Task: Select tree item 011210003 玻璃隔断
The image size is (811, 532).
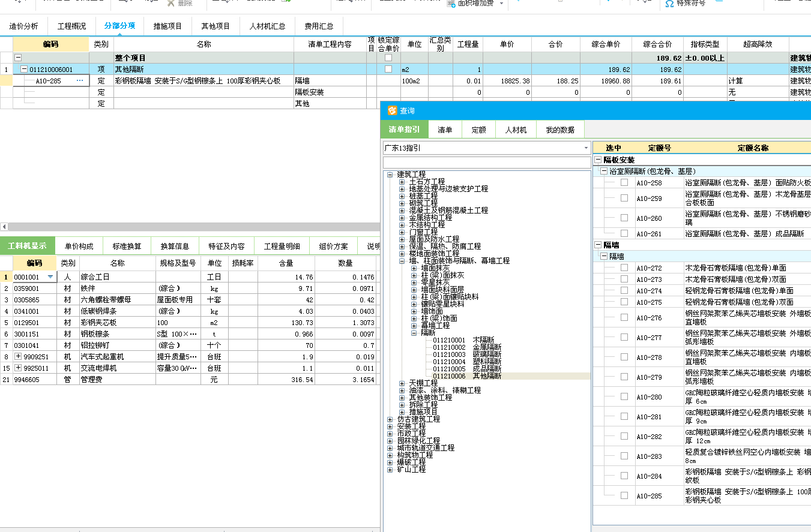Action: click(x=467, y=354)
